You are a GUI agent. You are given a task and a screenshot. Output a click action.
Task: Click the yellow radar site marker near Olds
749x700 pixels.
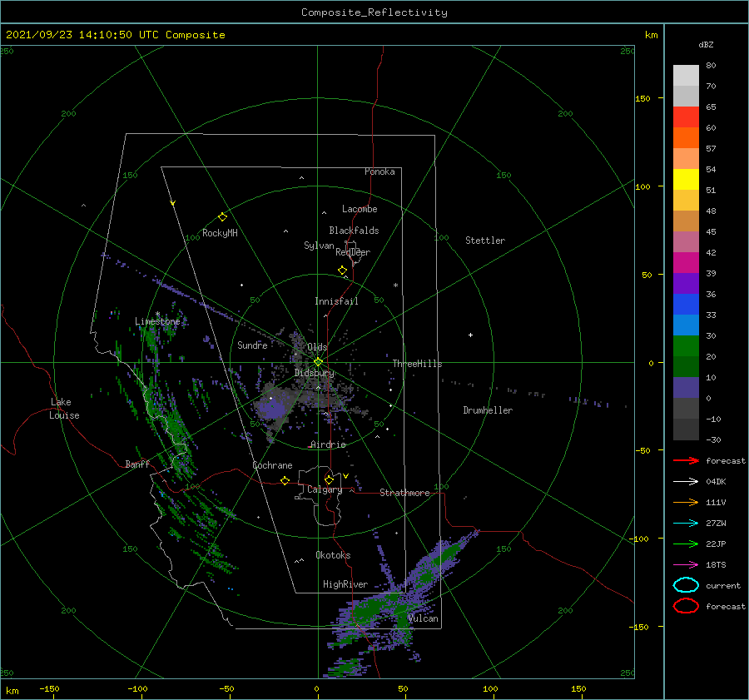coord(318,362)
